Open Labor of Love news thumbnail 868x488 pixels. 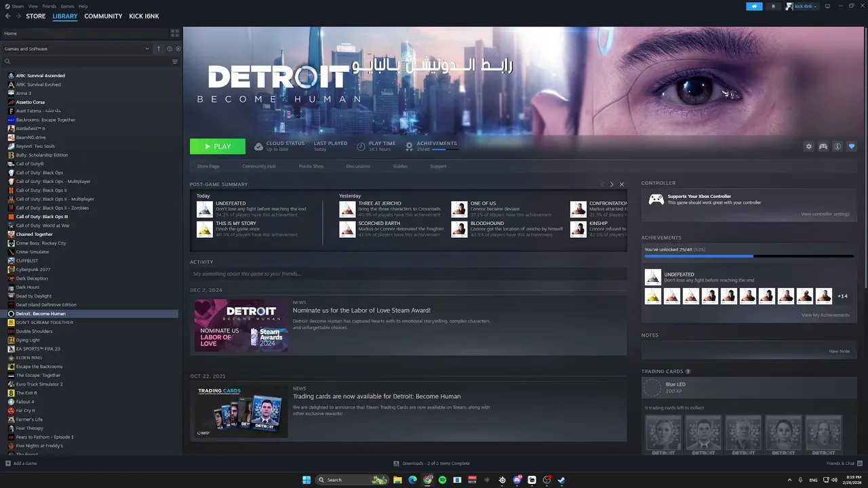[241, 326]
